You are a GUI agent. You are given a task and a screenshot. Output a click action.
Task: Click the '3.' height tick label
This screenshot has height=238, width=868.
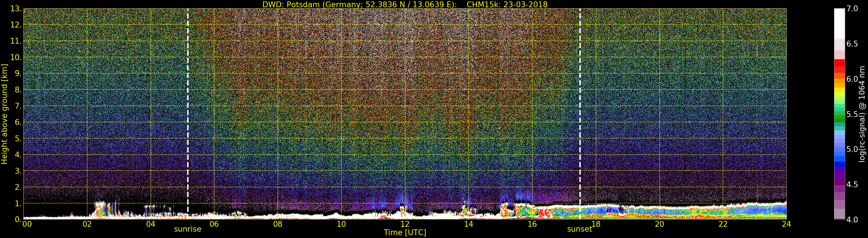[x=18, y=171]
